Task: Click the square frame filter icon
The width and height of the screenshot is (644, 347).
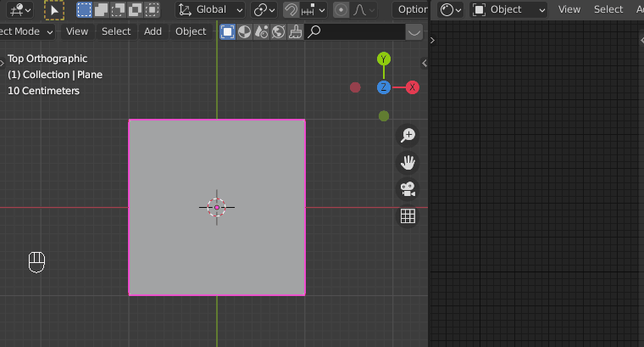Action: (x=228, y=31)
